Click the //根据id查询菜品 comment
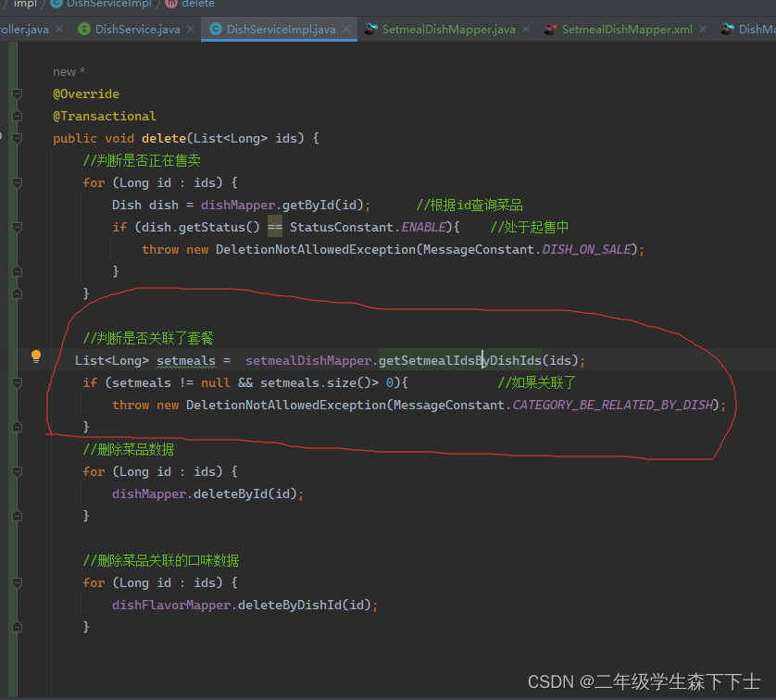The width and height of the screenshot is (776, 700). (469, 205)
